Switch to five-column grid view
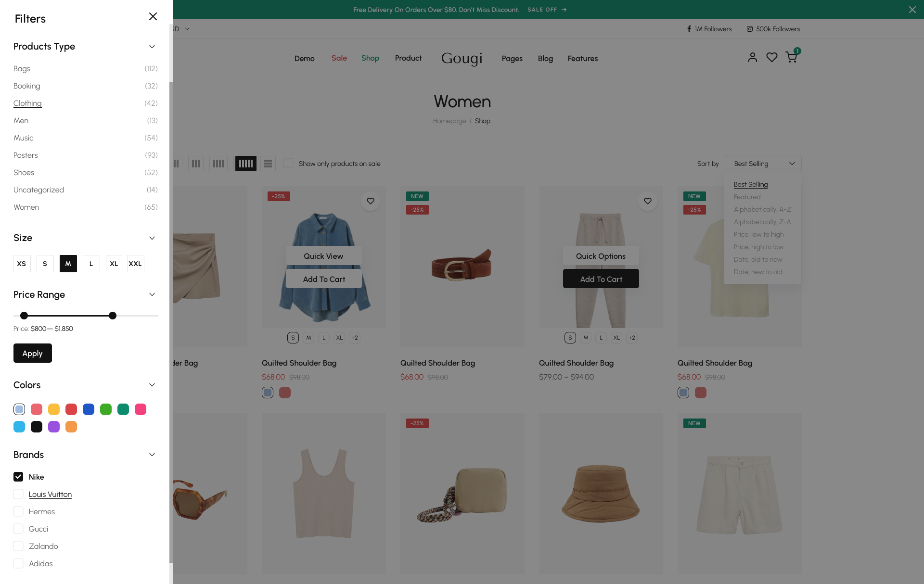The width and height of the screenshot is (924, 584). (x=245, y=164)
